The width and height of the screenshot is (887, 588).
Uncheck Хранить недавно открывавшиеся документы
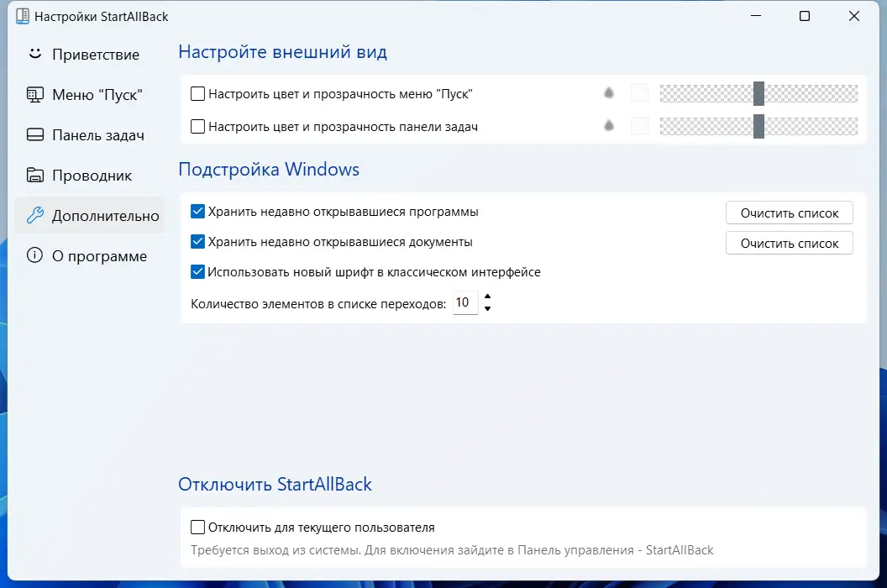(x=197, y=242)
